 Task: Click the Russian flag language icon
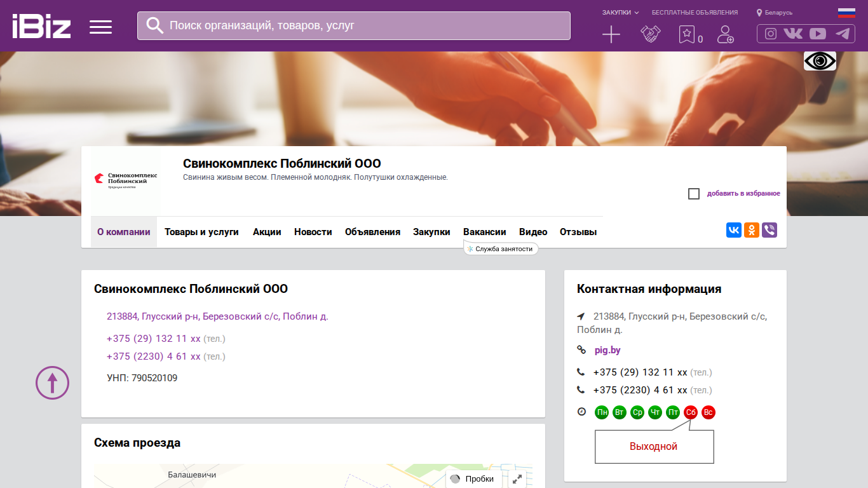coord(846,13)
